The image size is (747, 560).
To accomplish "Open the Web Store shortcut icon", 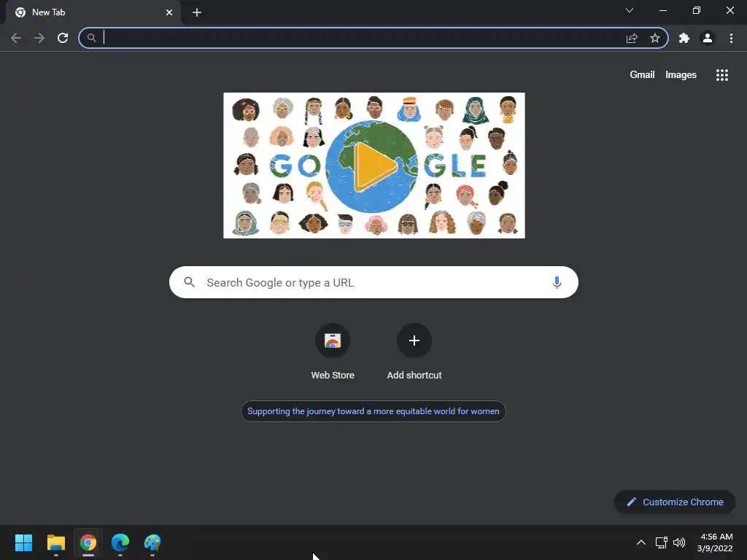I will (333, 341).
